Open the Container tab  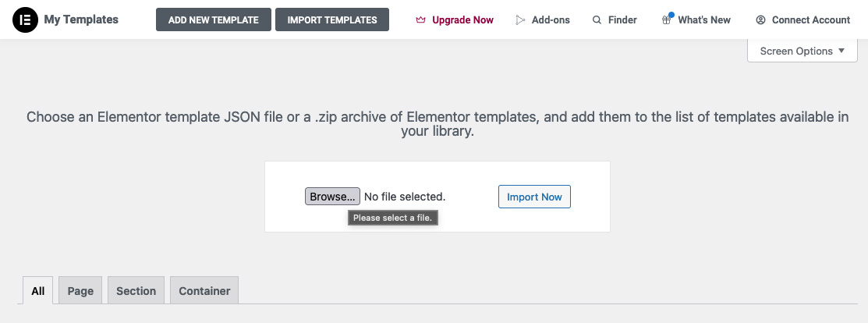click(x=204, y=291)
